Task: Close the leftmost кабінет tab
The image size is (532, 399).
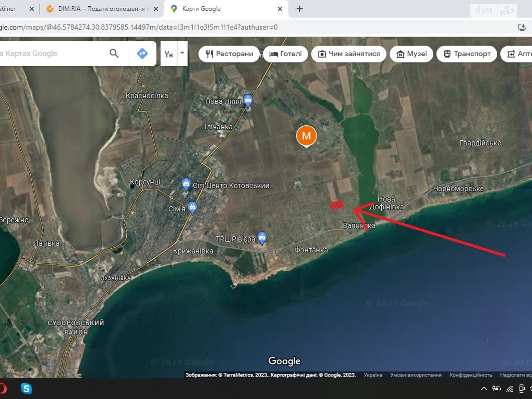Action: point(32,9)
